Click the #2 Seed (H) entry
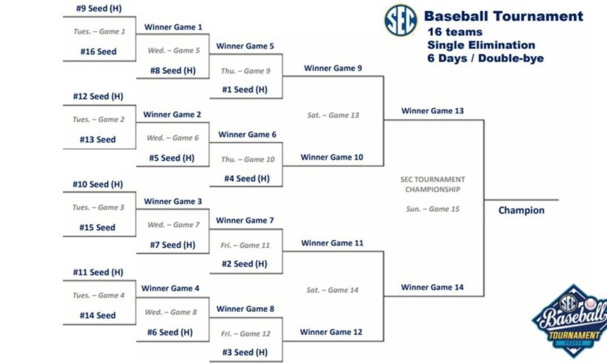 coord(244,264)
